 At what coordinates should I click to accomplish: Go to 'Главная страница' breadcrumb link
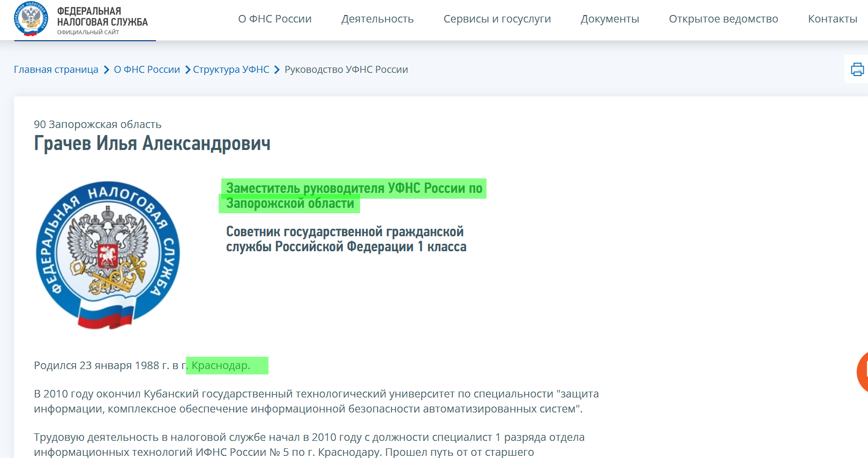(56, 70)
